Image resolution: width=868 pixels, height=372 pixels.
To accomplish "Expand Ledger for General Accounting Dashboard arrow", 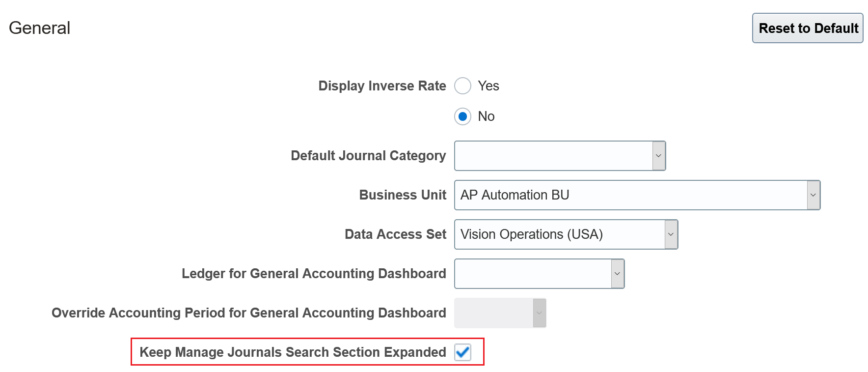I will pos(618,274).
